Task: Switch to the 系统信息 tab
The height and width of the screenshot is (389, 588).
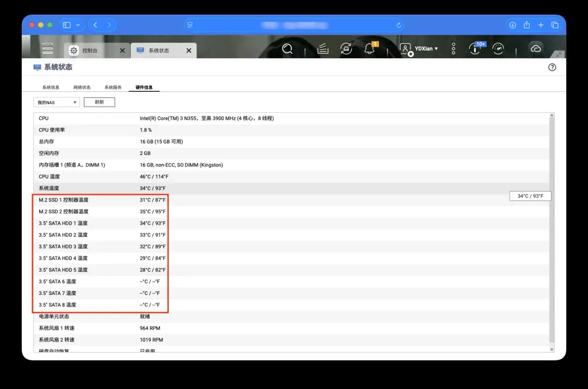Action: click(51, 88)
